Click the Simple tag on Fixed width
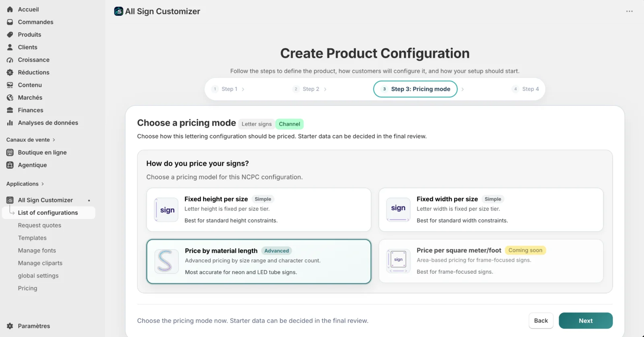 pyautogui.click(x=493, y=199)
